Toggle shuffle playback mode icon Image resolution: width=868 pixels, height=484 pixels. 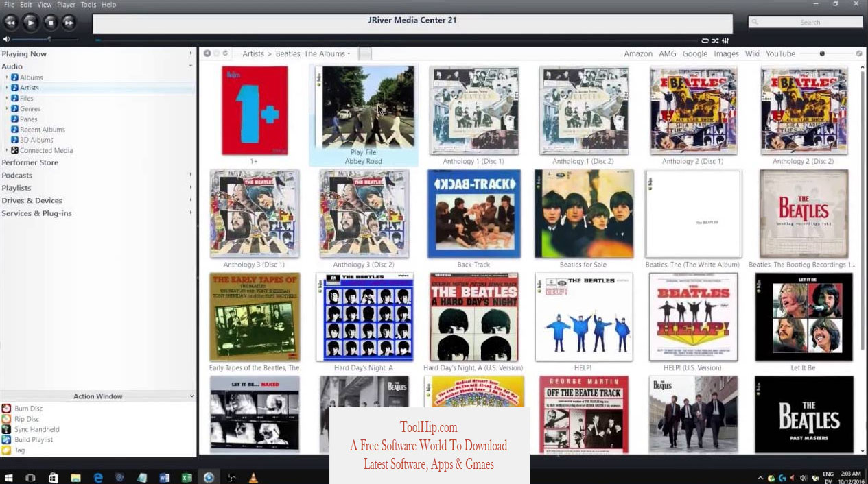tap(715, 40)
